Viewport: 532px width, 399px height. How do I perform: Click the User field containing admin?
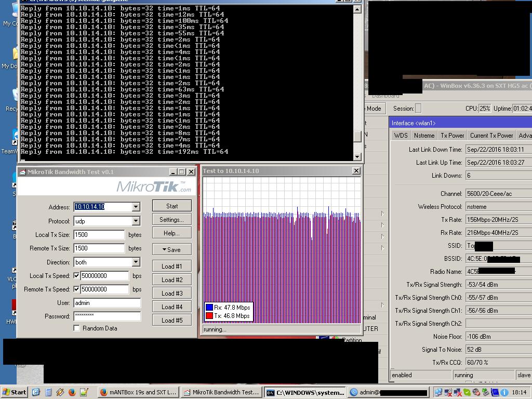(x=107, y=303)
